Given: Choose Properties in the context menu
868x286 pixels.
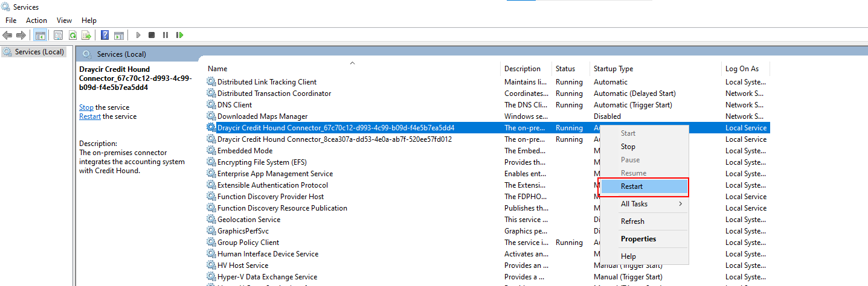Looking at the screenshot, I should pos(644,239).
